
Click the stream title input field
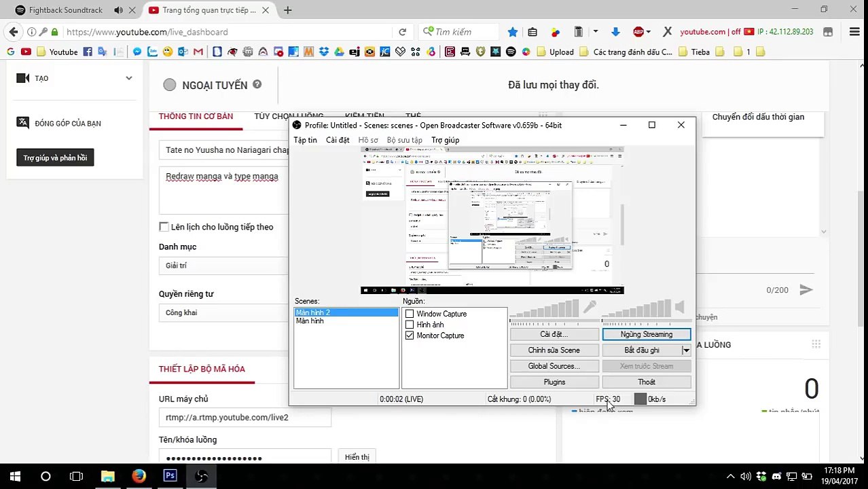(224, 149)
